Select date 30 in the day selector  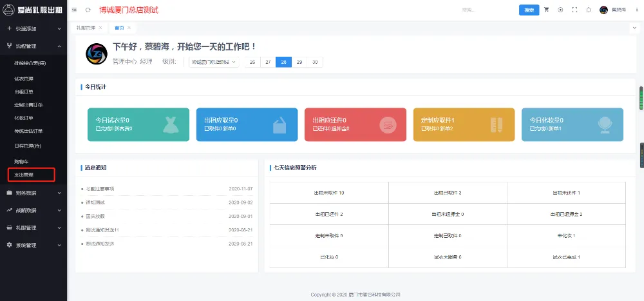tap(315, 62)
